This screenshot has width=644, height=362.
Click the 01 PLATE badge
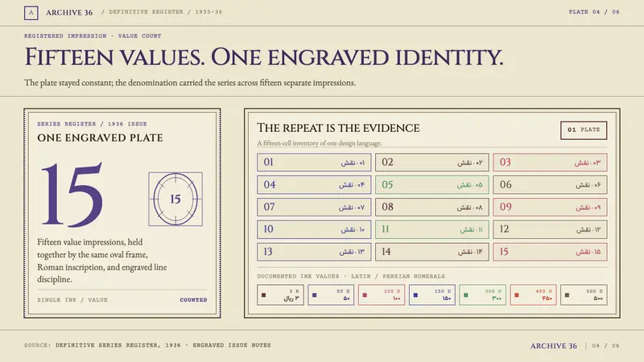(x=584, y=130)
